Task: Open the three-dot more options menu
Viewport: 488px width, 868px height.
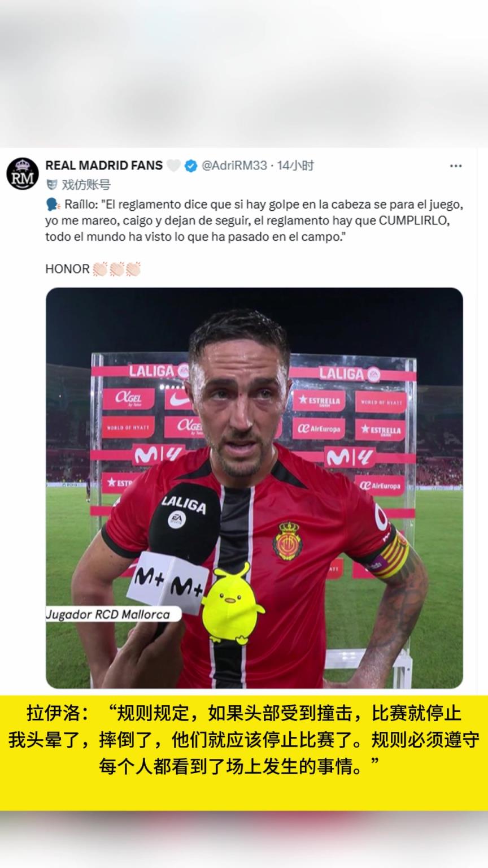Action: coord(456,166)
